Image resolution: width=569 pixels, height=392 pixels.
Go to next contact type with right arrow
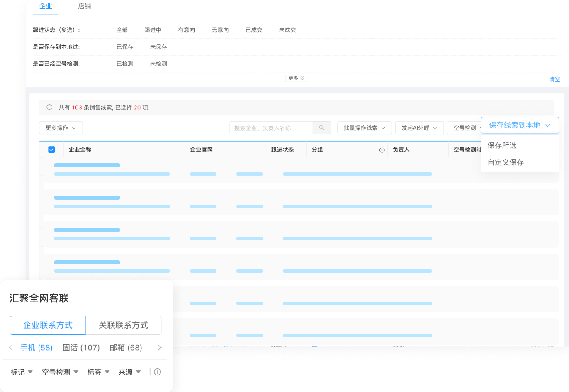(x=160, y=348)
